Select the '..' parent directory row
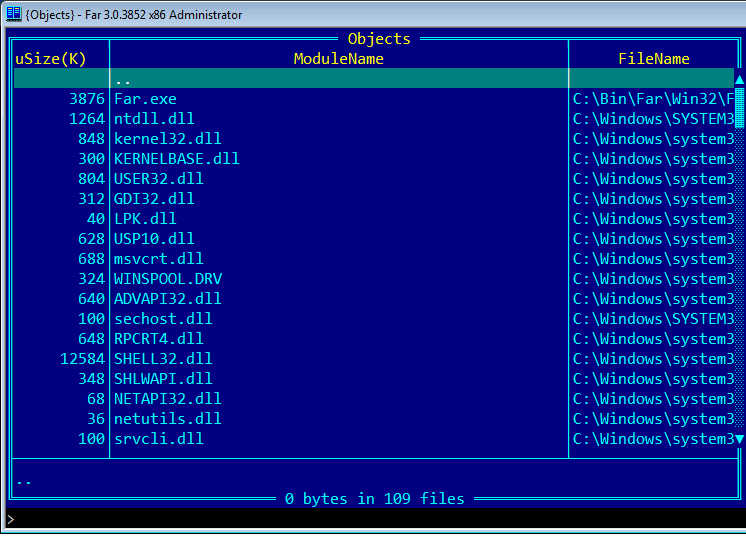 [x=374, y=79]
